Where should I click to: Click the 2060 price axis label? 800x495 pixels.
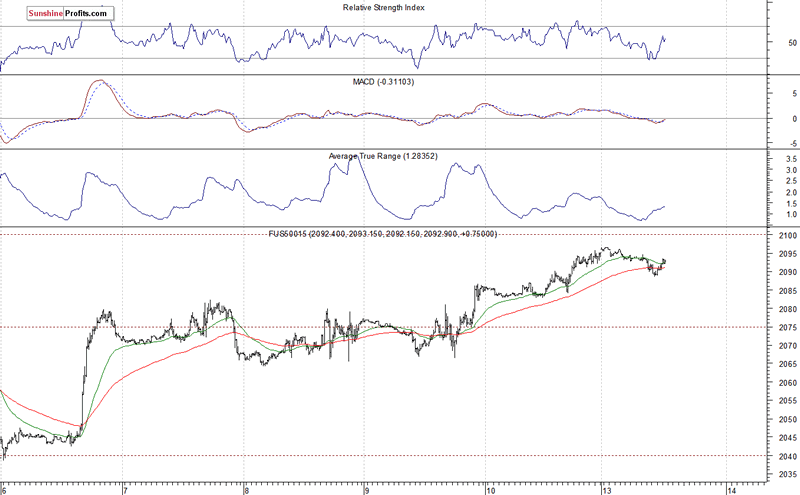[788, 383]
